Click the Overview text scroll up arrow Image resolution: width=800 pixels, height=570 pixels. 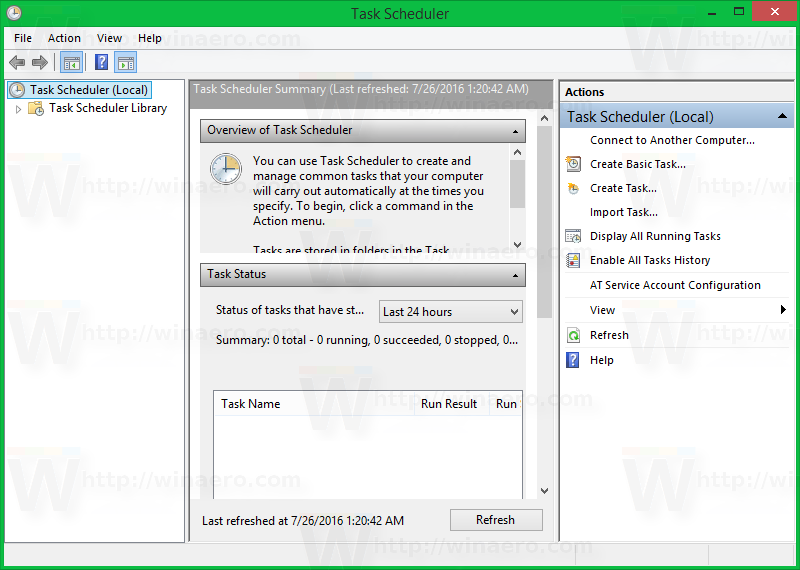point(517,152)
